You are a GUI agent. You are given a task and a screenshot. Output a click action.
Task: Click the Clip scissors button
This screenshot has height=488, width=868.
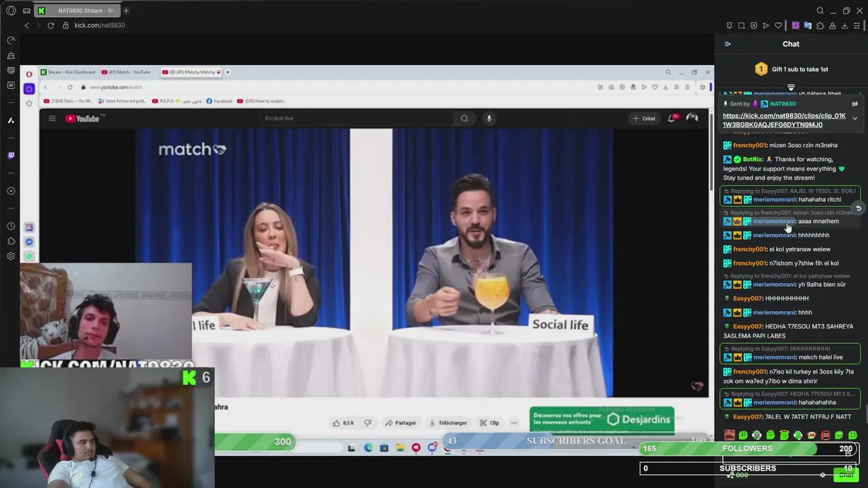(490, 423)
